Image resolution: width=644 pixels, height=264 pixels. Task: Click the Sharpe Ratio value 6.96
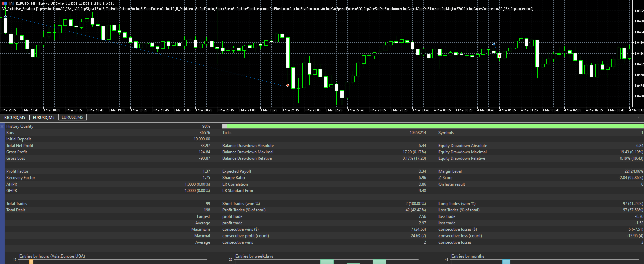(x=423, y=178)
